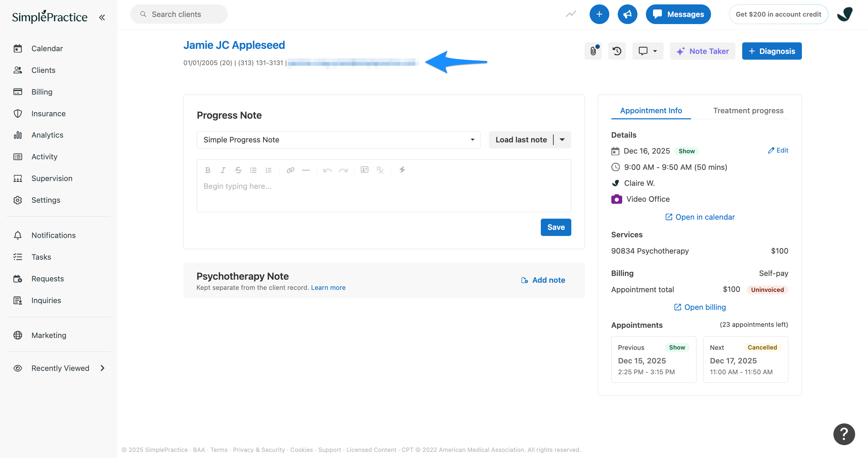The width and height of the screenshot is (868, 458).
Task: Launch the Note Taker button
Action: [x=703, y=51]
